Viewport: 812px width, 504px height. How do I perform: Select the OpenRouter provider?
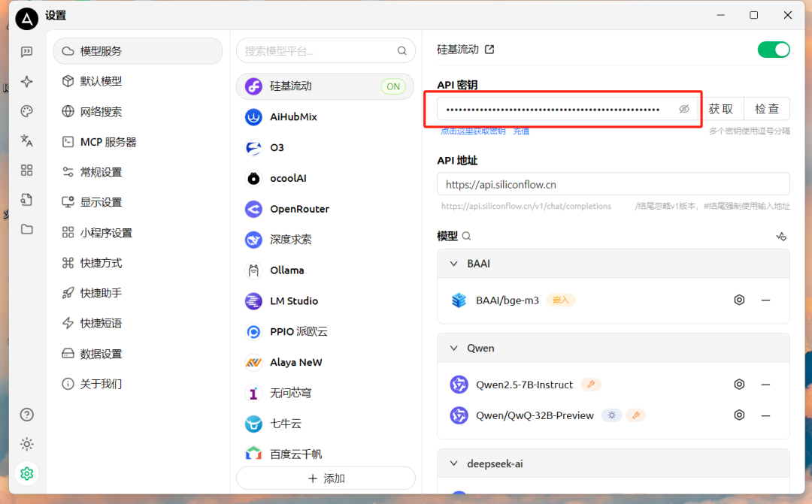[x=326, y=209]
